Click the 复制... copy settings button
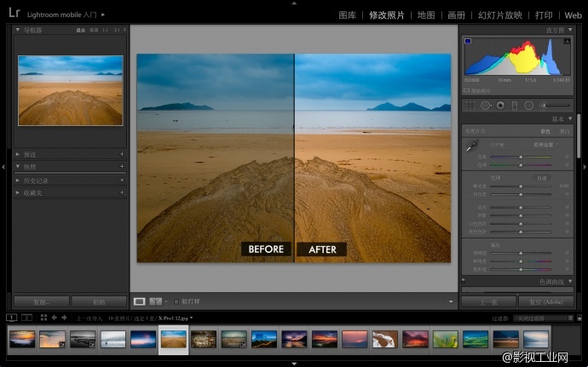588x367 pixels. pos(41,301)
